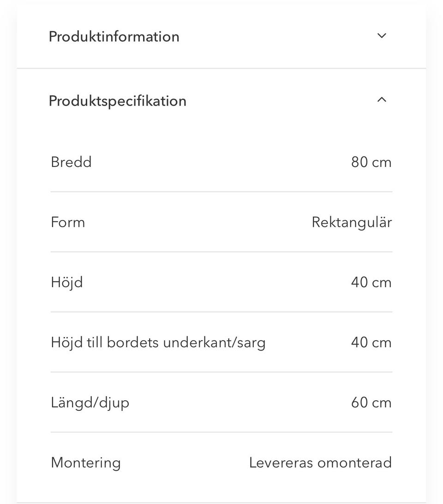Image resolution: width=443 pixels, height=504 pixels.
Task: Select Höjd till bordets underkant/sarg label
Action: point(158,343)
